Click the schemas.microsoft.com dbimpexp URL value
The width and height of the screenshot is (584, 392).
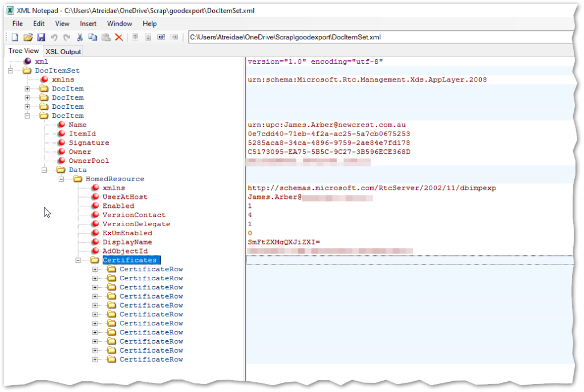(x=372, y=188)
